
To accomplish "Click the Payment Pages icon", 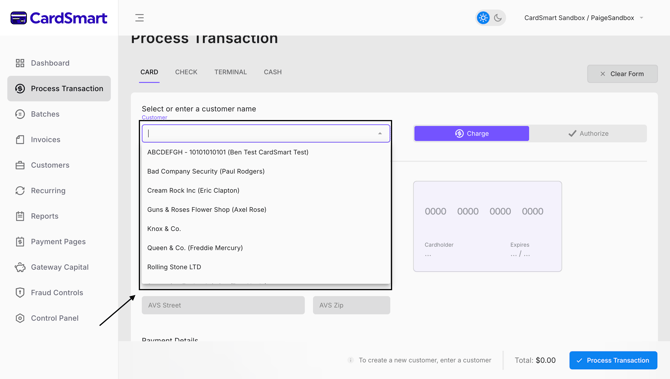I will [x=20, y=242].
